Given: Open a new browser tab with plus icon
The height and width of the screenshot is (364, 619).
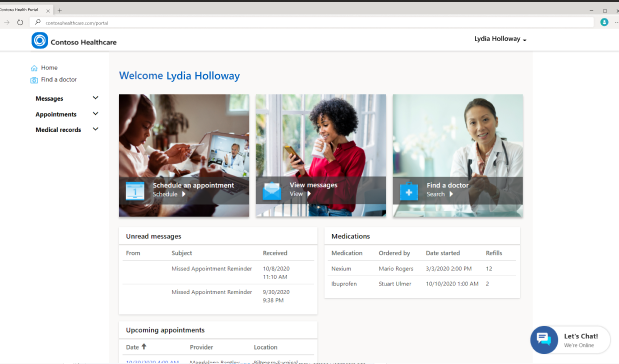Looking at the screenshot, I should pos(59,10).
